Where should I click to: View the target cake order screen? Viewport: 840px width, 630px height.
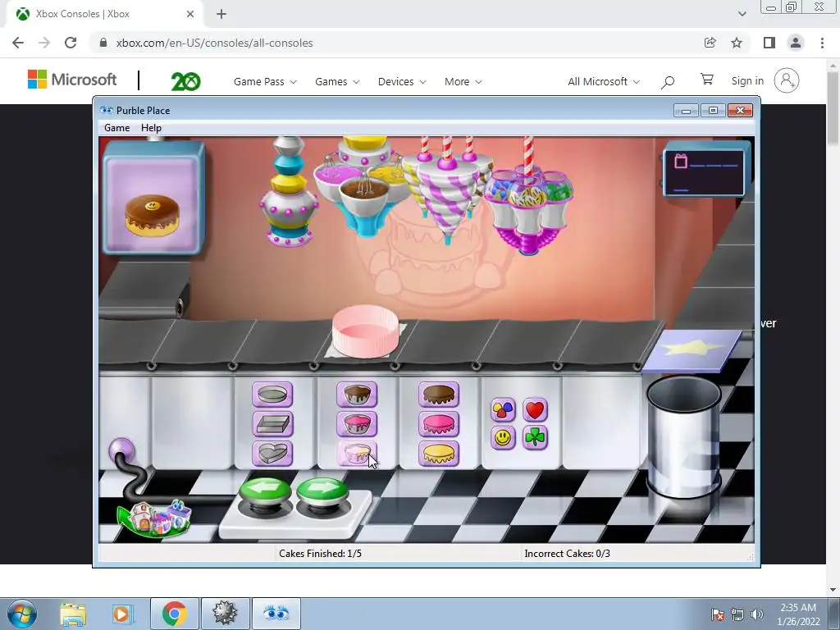153,198
